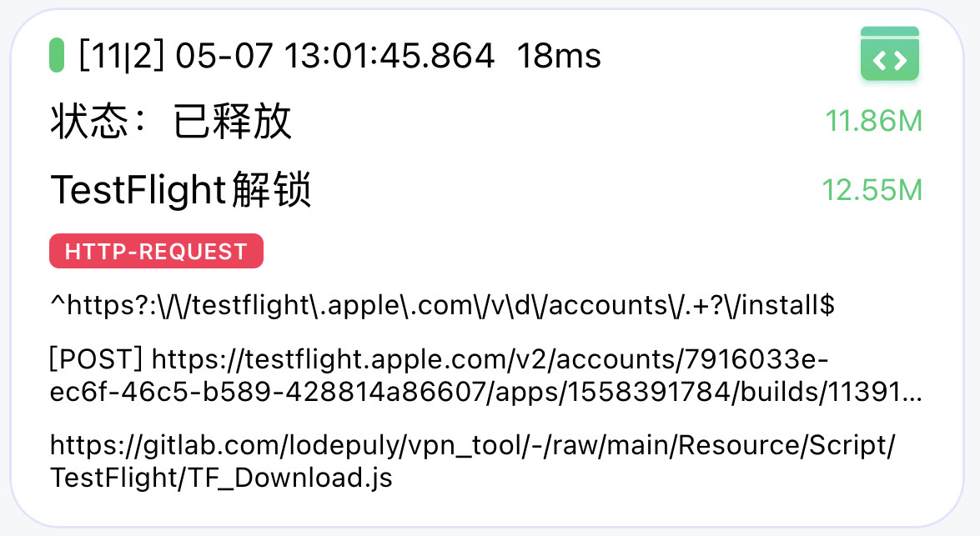This screenshot has height=536, width=980.
Task: Click TestFlight/TF_Download.js filename line
Action: [x=221, y=478]
